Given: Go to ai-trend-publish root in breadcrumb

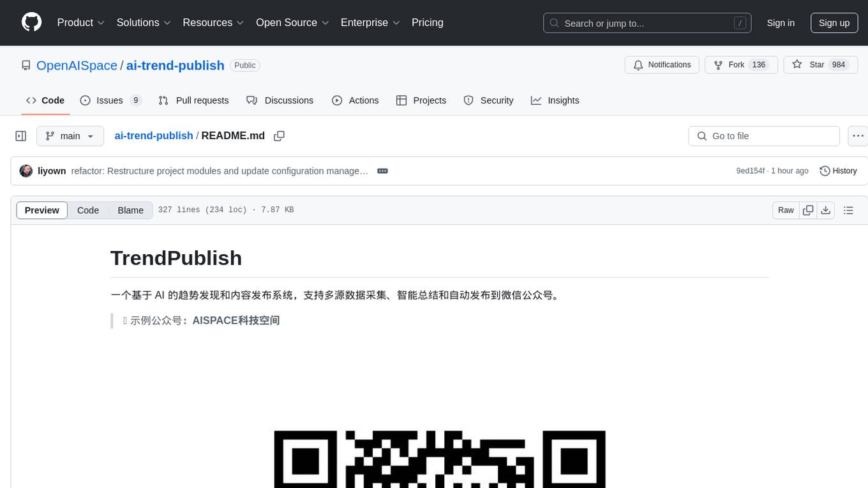Looking at the screenshot, I should pos(154,136).
